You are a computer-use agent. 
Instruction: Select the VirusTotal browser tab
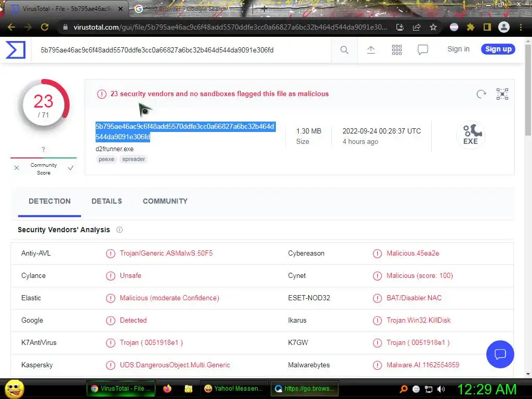pos(66,9)
